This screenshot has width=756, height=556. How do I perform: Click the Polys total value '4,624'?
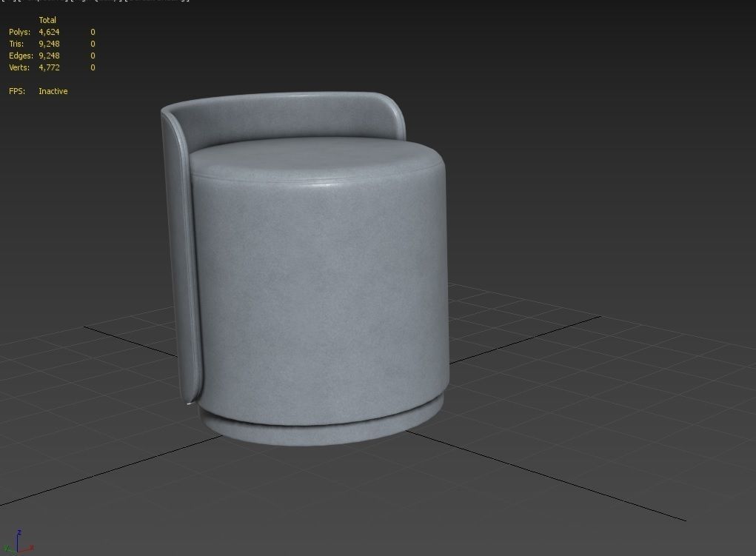click(x=49, y=32)
